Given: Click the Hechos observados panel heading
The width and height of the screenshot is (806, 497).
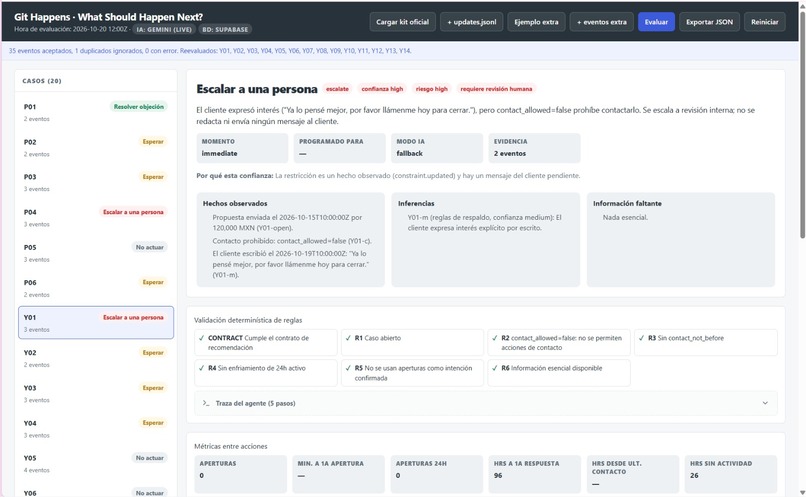Looking at the screenshot, I should point(235,204).
